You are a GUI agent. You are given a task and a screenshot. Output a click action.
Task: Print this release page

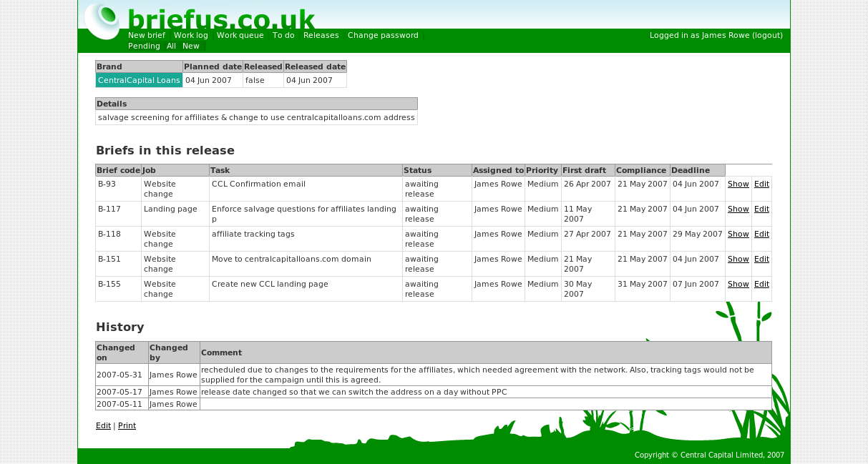pos(127,426)
